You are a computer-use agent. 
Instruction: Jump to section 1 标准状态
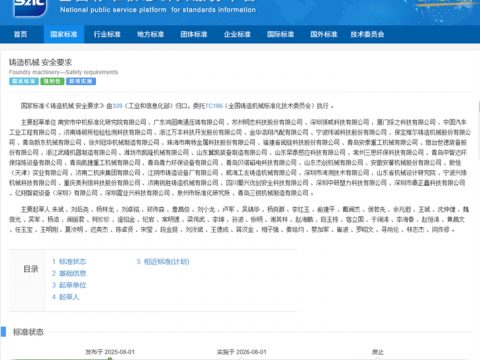tap(69, 262)
